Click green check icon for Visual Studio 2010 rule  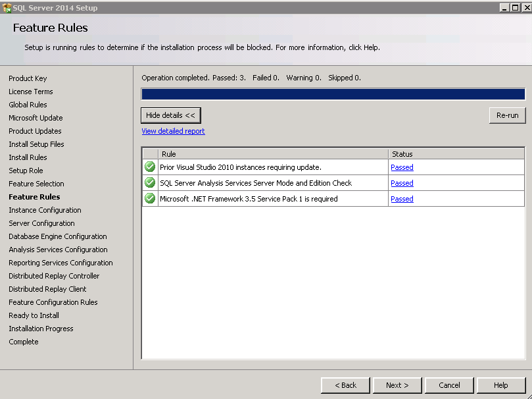(150, 167)
